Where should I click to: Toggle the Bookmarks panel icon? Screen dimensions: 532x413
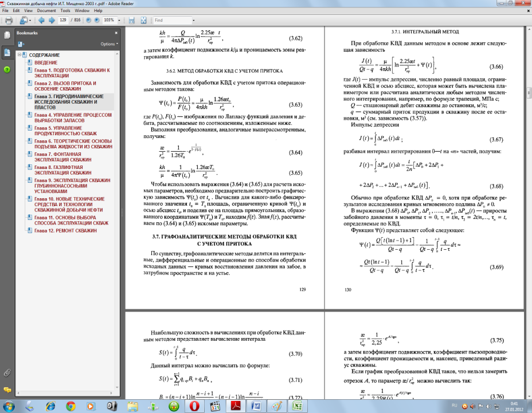(7, 53)
